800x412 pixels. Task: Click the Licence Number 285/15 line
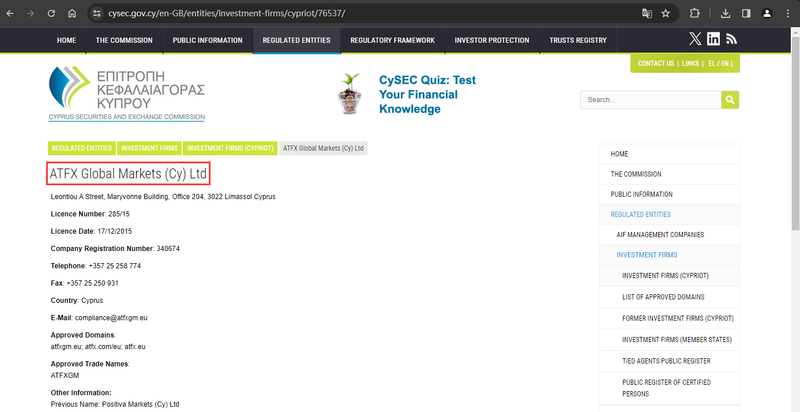point(90,214)
